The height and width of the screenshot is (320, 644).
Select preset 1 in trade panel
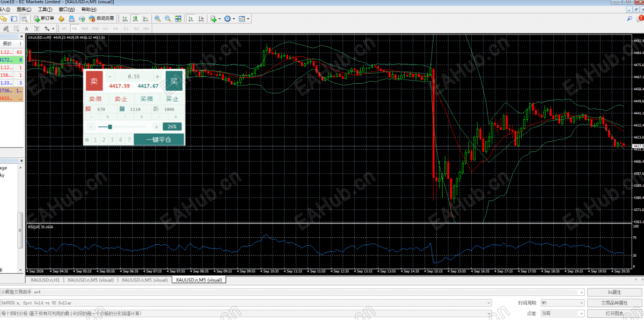(x=96, y=140)
